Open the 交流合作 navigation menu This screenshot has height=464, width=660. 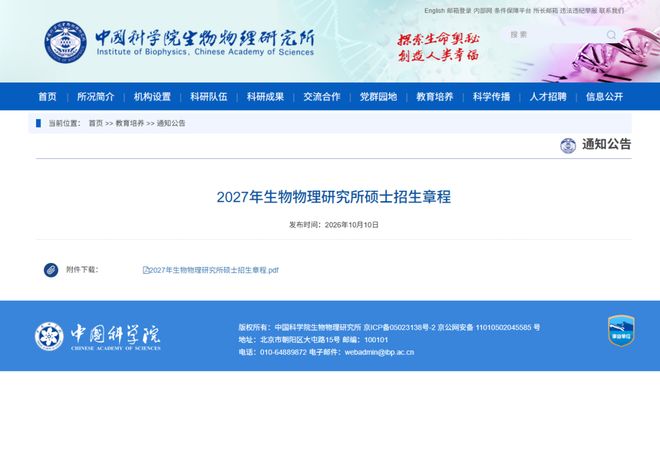(x=322, y=97)
